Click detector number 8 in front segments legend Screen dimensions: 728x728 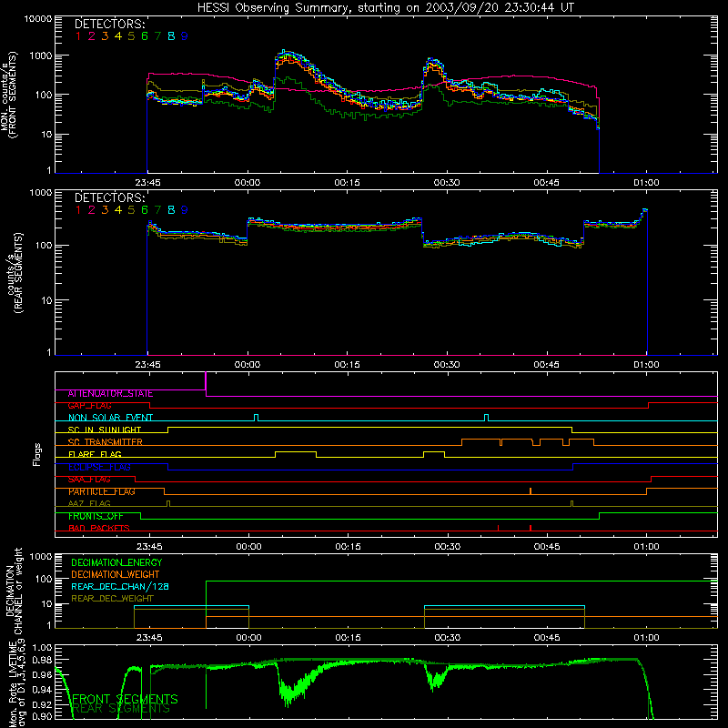pos(171,36)
